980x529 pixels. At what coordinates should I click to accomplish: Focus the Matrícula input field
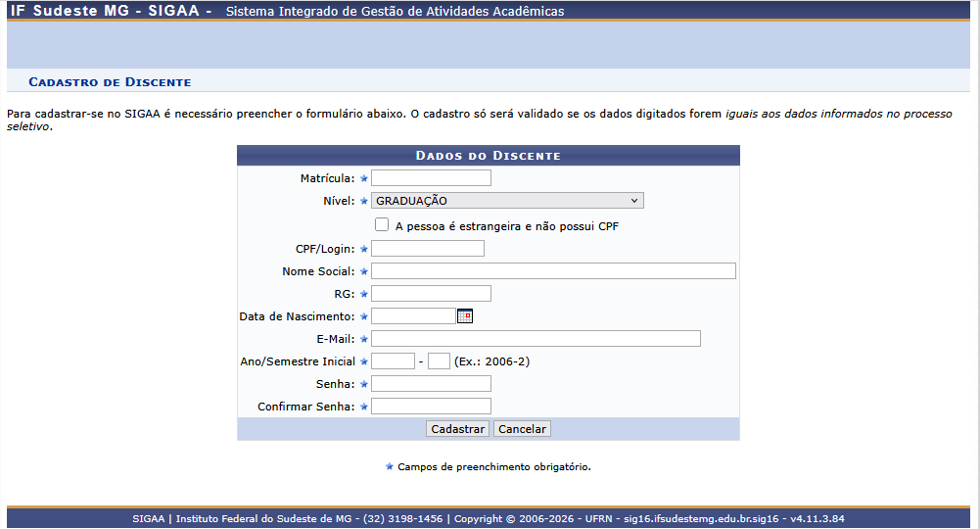(431, 178)
